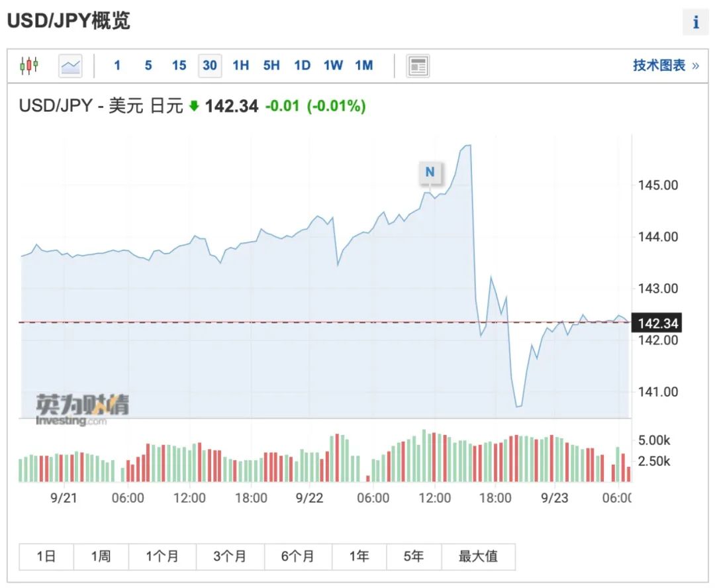The image size is (715, 588).
Task: Select the 5 minute interval
Action: click(148, 66)
